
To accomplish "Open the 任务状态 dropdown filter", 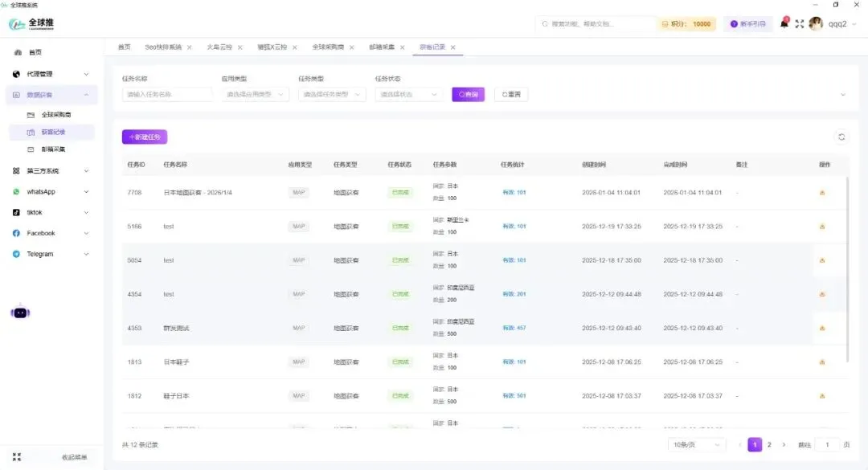I will pos(408,95).
